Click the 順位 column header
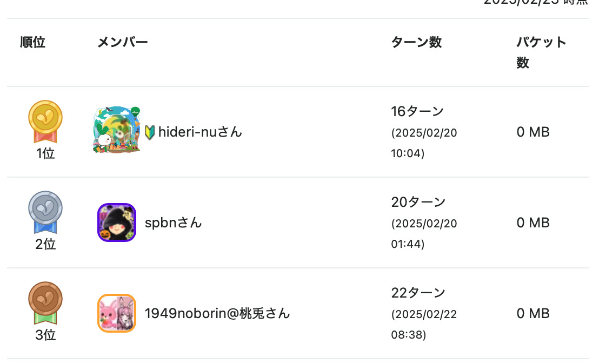Viewport: 599px width, 364px height. [33, 42]
